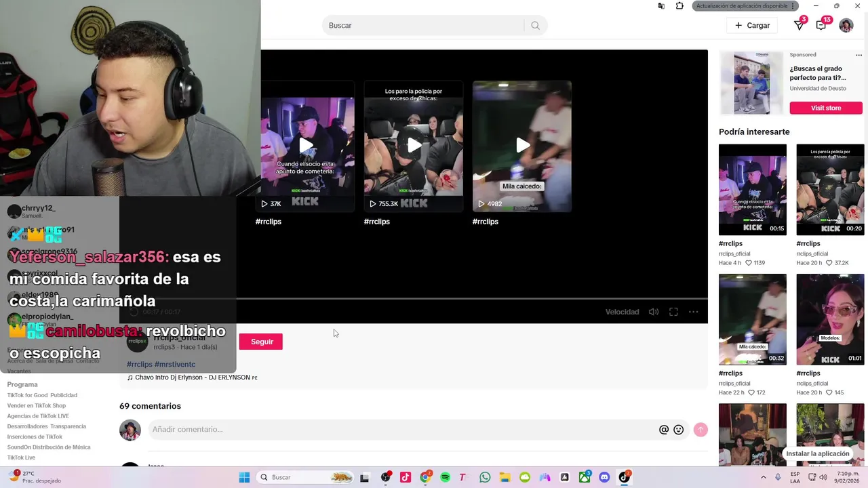The image size is (868, 488).
Task: Open the ESP LAA language selector
Action: pos(795,477)
